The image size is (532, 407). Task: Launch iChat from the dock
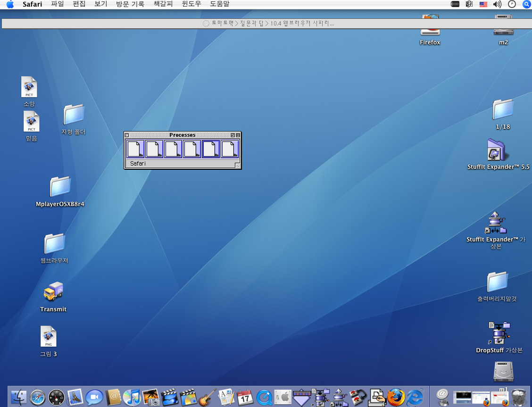point(94,397)
